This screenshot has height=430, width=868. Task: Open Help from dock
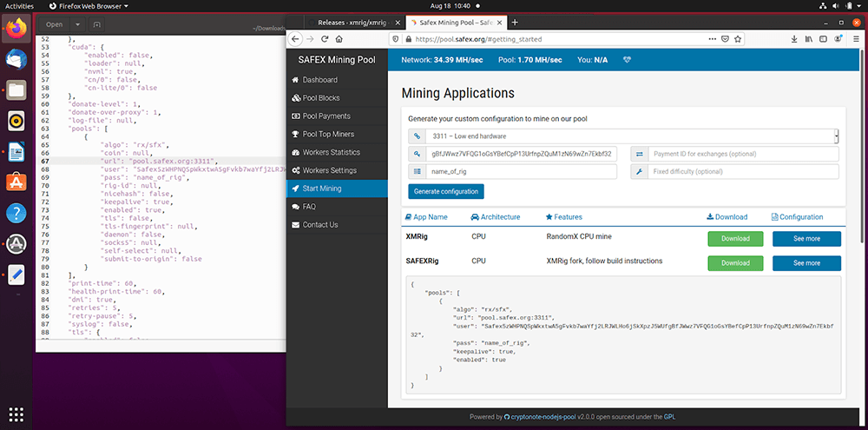tap(16, 213)
